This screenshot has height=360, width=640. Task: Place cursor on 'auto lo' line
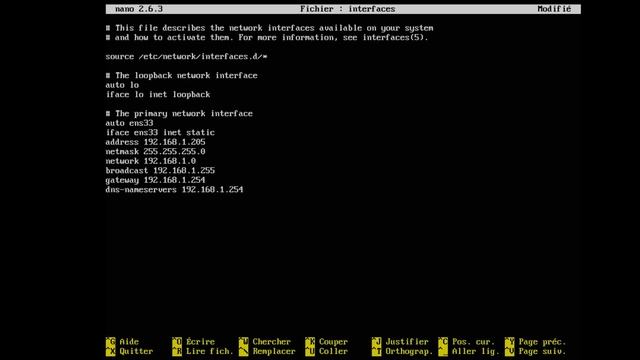[x=122, y=85]
